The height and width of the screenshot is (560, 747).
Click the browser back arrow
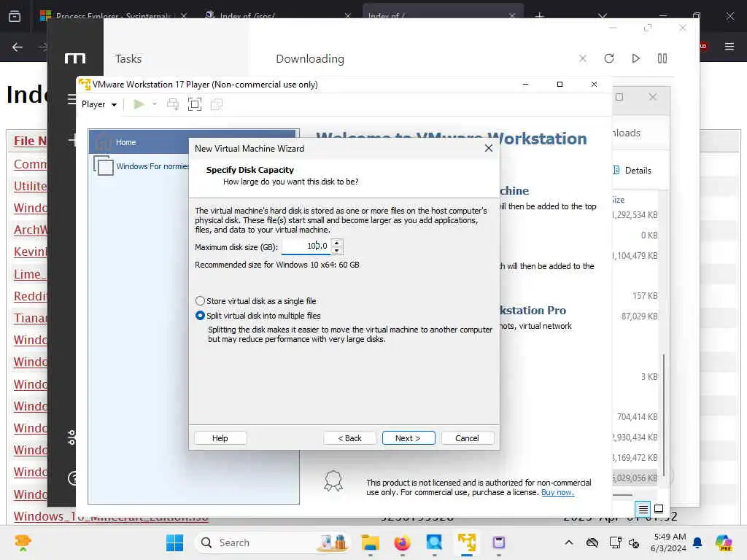tap(18, 47)
